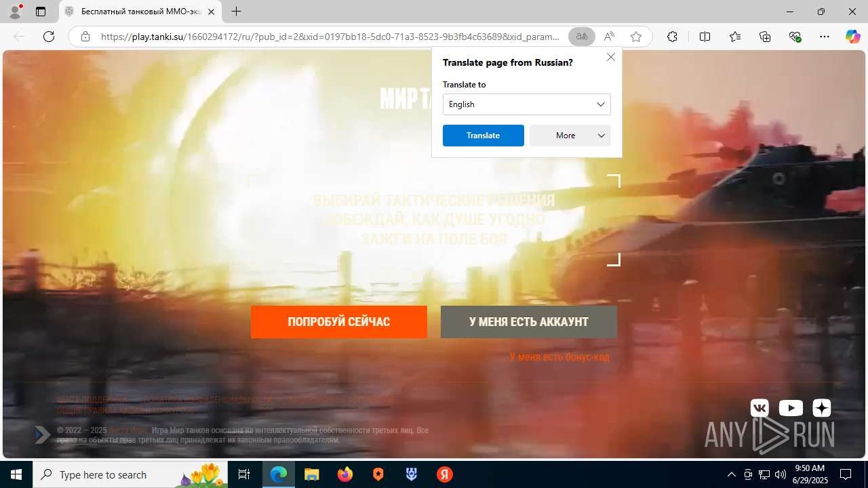Screen dimensions: 868x488
Task: Open Browser essentials heart icon
Action: click(795, 37)
